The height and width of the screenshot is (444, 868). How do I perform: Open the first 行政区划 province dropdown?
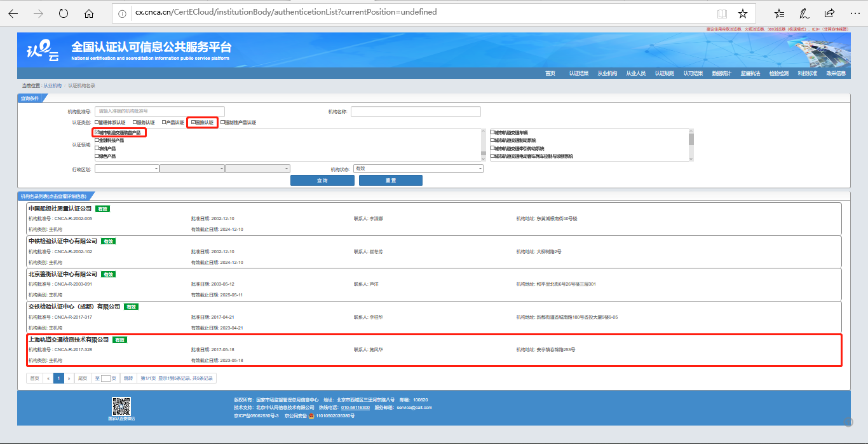[x=127, y=169]
